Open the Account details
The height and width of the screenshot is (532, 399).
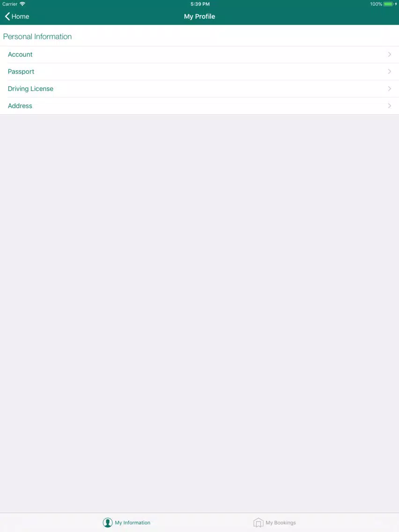pos(199,54)
